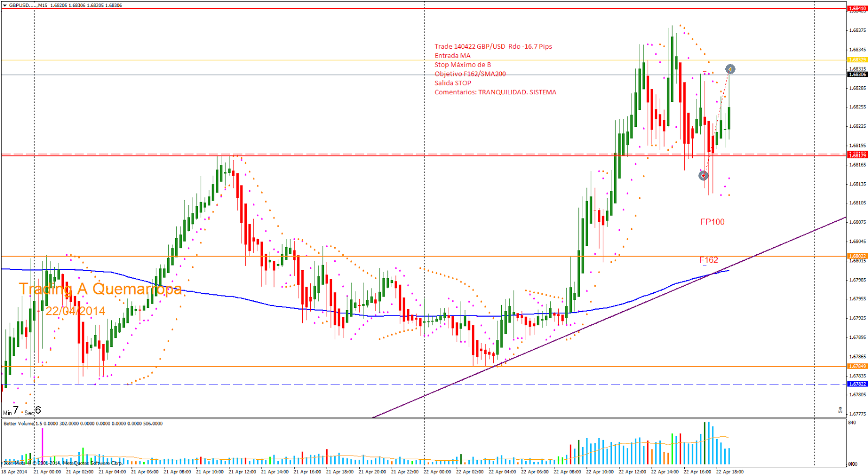868x476 pixels.
Task: Click the F162 text label
Action: 709,260
